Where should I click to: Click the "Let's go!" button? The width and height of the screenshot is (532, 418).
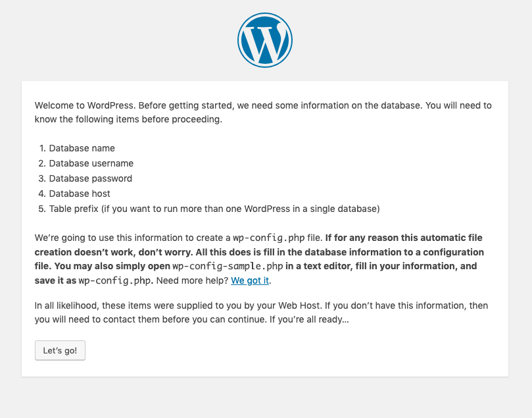(60, 350)
